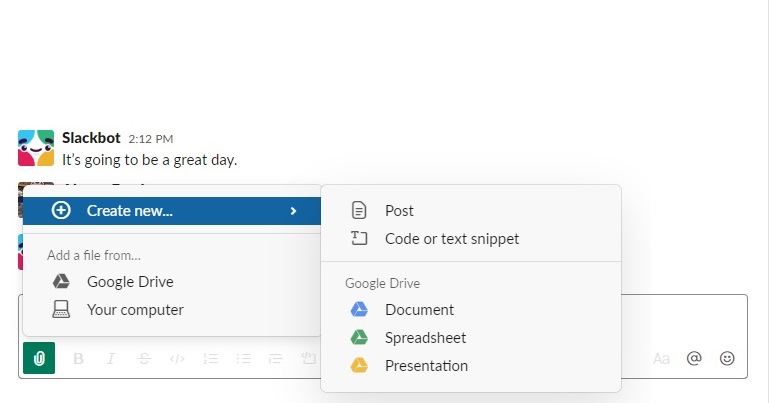Insert a numbered list
The height and width of the screenshot is (403, 769).
click(x=210, y=359)
